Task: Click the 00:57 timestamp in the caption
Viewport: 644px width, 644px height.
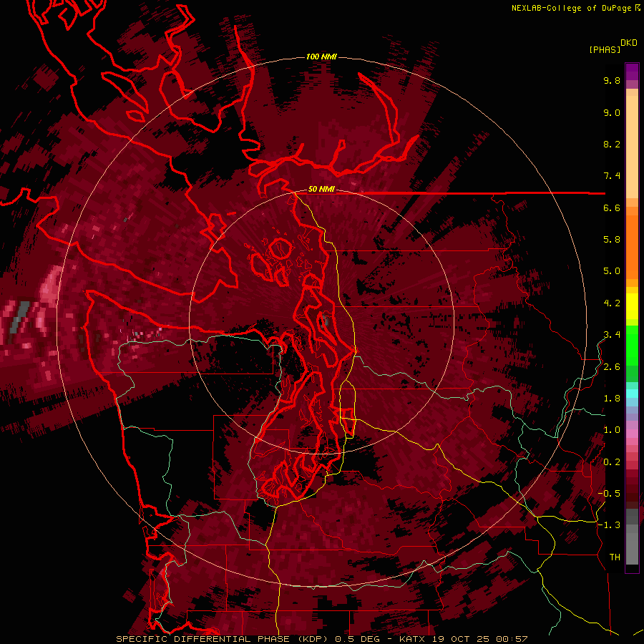Action: tap(512, 639)
